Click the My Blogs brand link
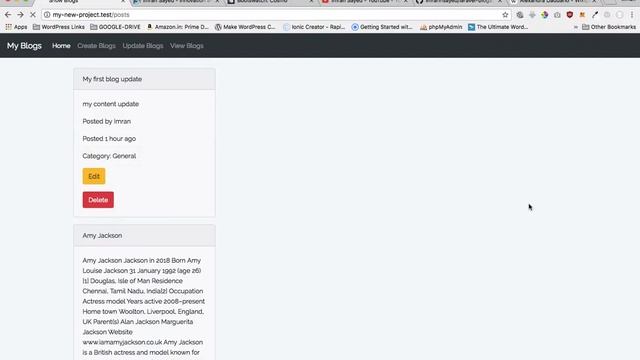 [24, 46]
